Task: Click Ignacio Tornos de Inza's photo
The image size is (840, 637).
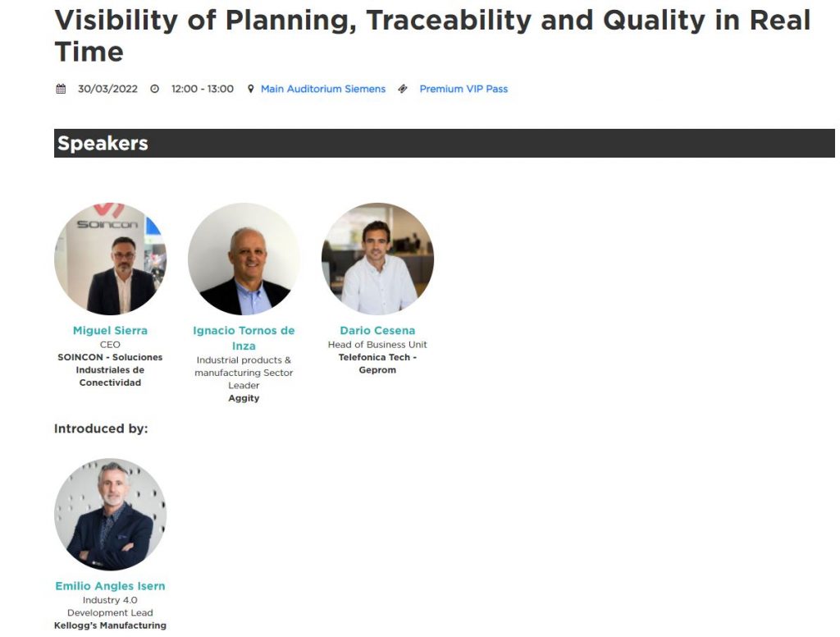Action: (244, 259)
